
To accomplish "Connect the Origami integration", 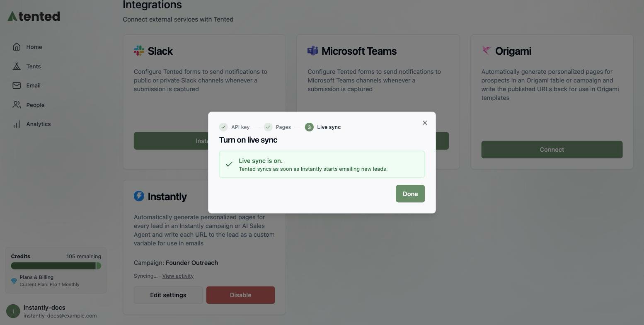I will (x=552, y=150).
